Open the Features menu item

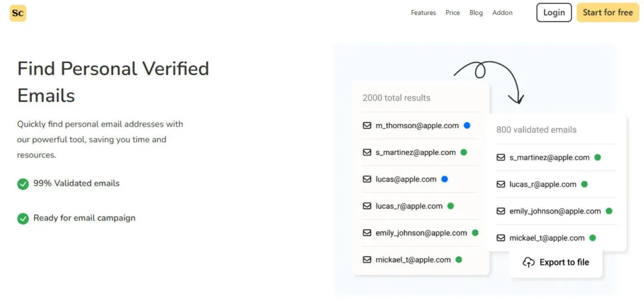[423, 13]
